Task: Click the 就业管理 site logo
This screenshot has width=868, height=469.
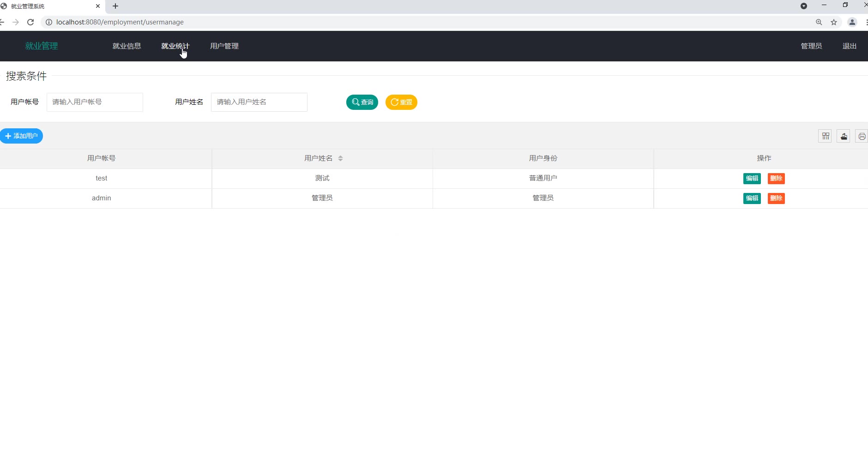Action: point(42,46)
